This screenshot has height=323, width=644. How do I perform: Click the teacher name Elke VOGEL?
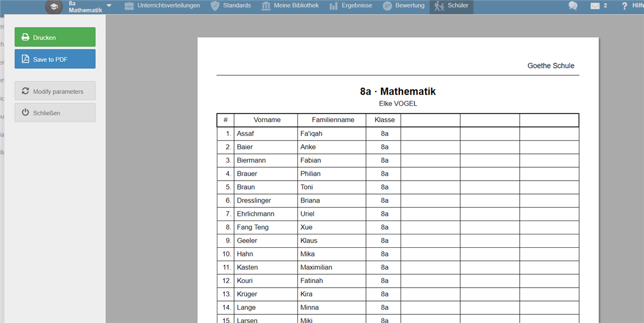coord(398,104)
